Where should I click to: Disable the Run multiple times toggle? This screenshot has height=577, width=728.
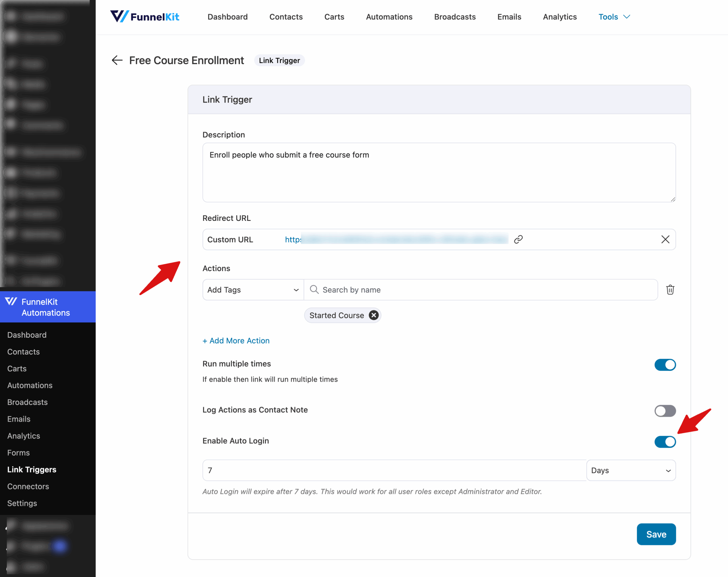tap(665, 365)
